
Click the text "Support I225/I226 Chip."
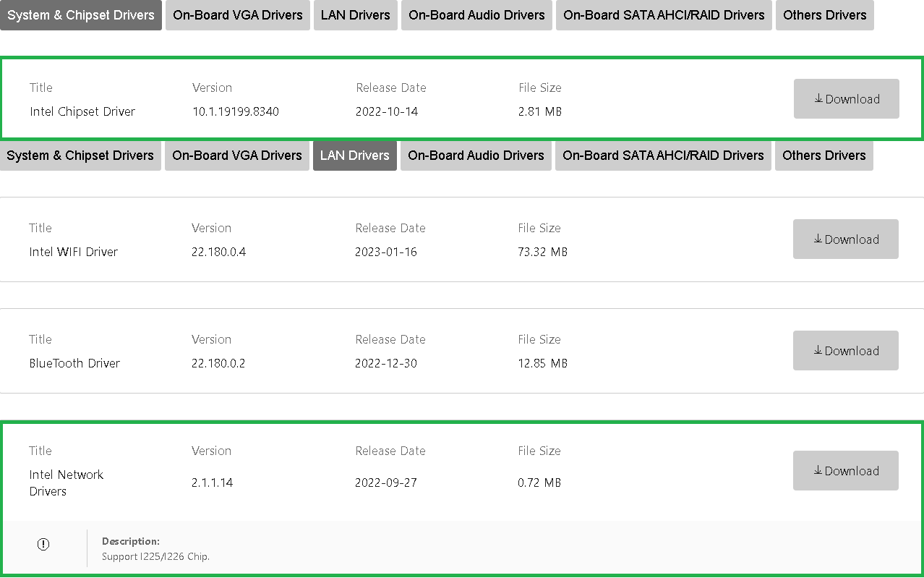click(155, 557)
